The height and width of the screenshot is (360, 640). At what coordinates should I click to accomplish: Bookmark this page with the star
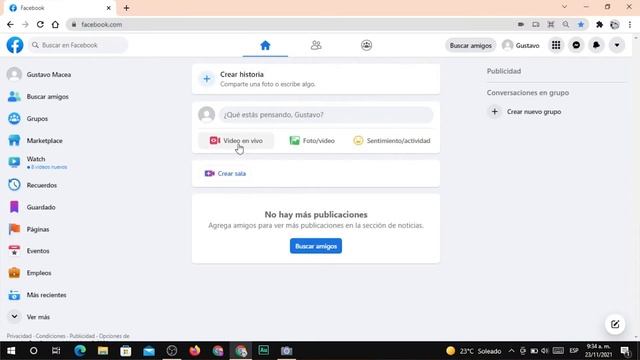point(580,24)
